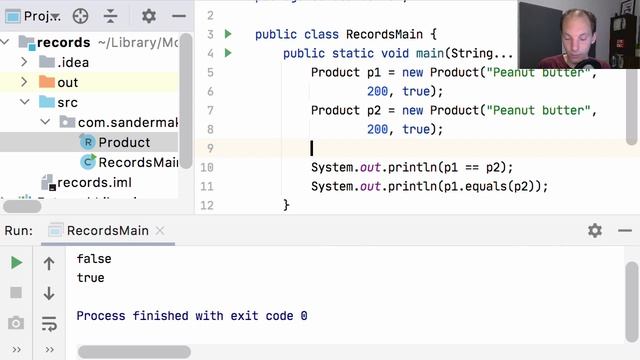Click the records.iml file icon

[48, 182]
